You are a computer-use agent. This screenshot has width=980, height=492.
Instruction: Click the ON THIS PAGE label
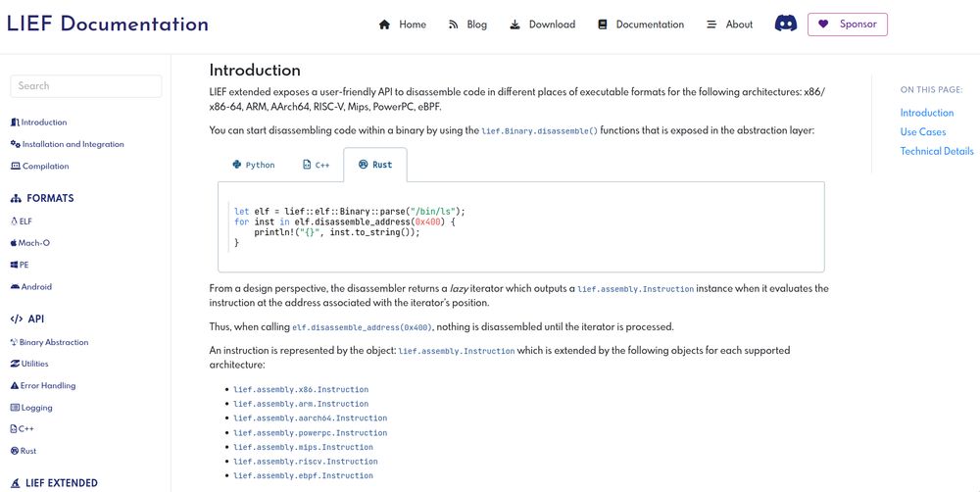click(x=931, y=90)
